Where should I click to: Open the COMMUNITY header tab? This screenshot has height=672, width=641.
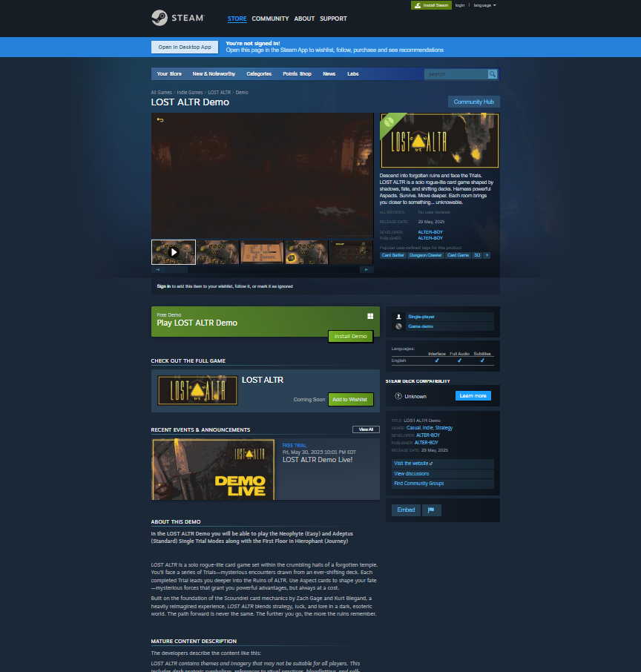[270, 19]
